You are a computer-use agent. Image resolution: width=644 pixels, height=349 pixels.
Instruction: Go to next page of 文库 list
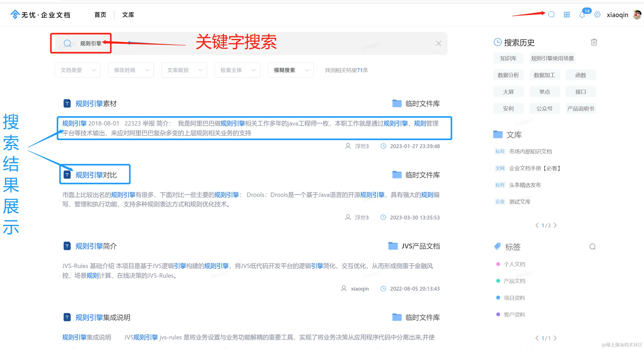[555, 226]
